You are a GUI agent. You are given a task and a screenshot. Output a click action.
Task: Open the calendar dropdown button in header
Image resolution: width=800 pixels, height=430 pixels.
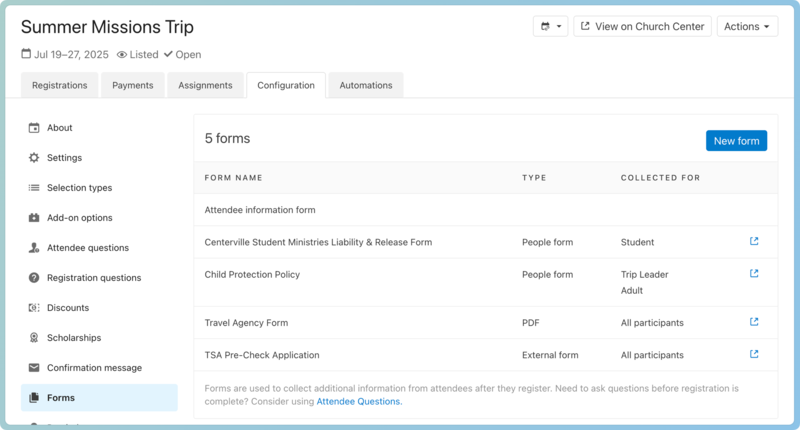tap(550, 27)
